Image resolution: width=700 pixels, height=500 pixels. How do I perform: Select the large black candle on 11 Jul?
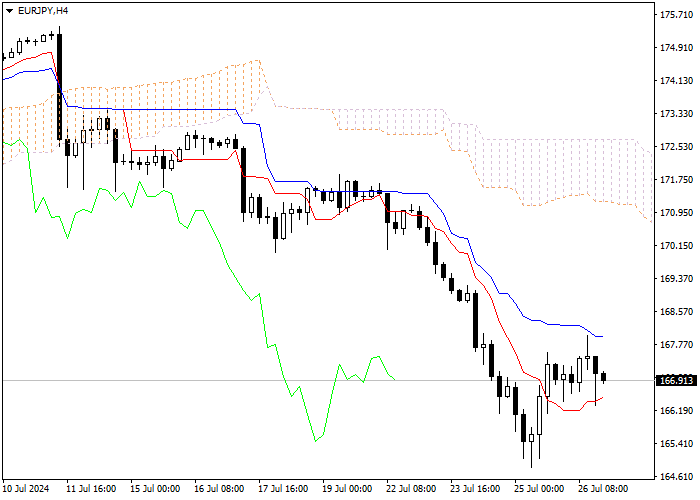59,87
